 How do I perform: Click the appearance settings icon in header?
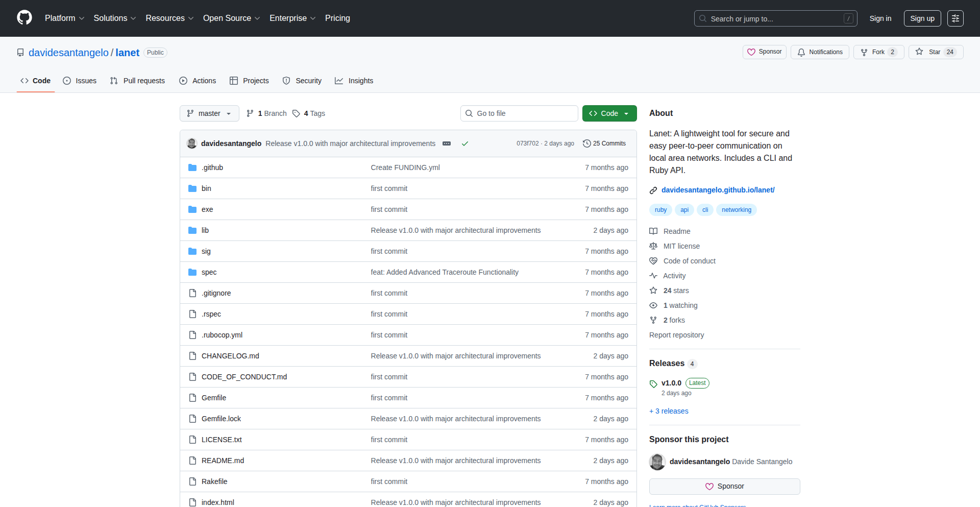[x=955, y=18]
